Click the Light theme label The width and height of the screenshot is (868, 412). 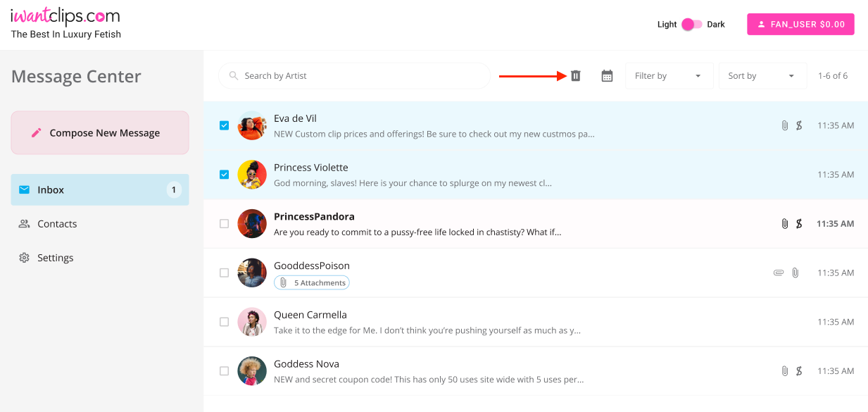(x=667, y=24)
